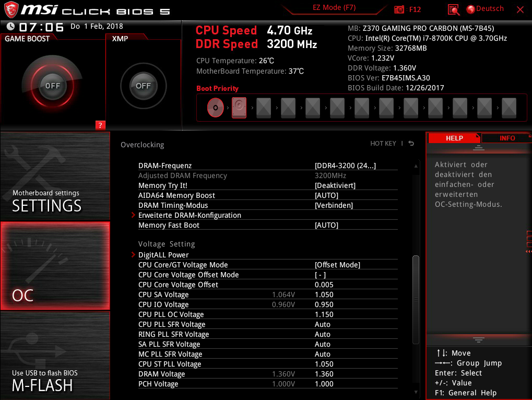The height and width of the screenshot is (400, 532).
Task: Open the GAME BOOST question mark help
Action: pos(100,125)
